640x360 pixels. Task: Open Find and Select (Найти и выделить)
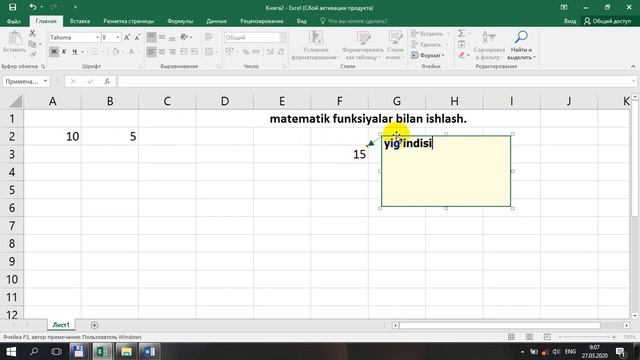point(522,45)
